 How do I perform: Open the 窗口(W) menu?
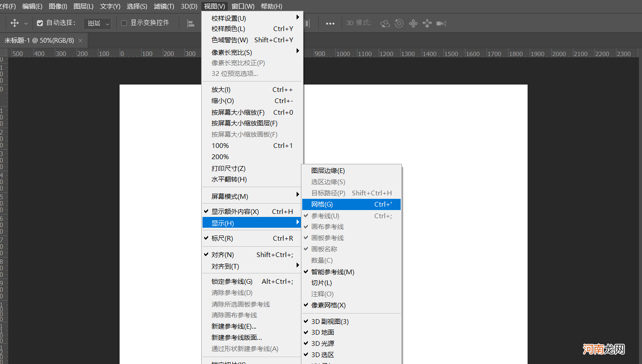click(243, 6)
